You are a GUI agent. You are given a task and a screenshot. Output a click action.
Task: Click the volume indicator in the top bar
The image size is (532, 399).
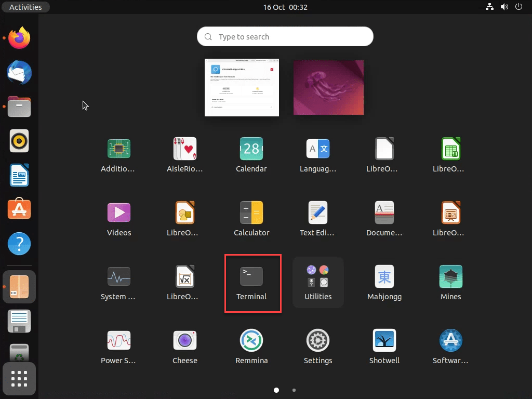(x=504, y=7)
